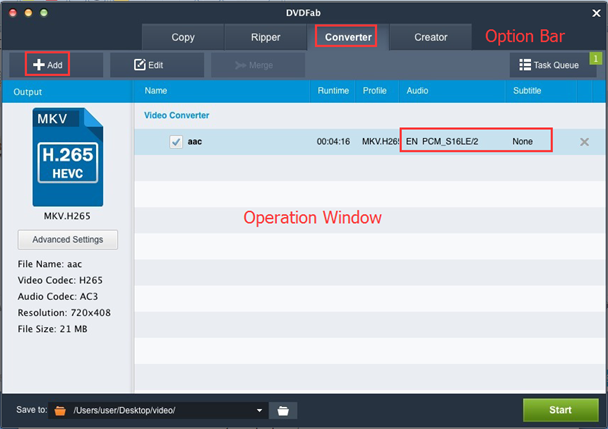The image size is (608, 429).
Task: Click the File Size: 21 MB info
Action: (x=52, y=329)
